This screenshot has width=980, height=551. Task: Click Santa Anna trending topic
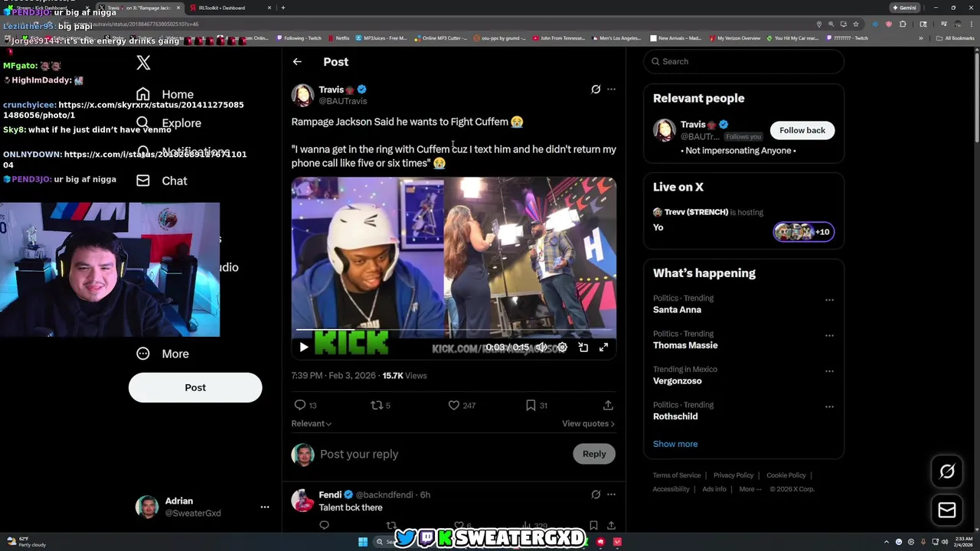point(677,310)
